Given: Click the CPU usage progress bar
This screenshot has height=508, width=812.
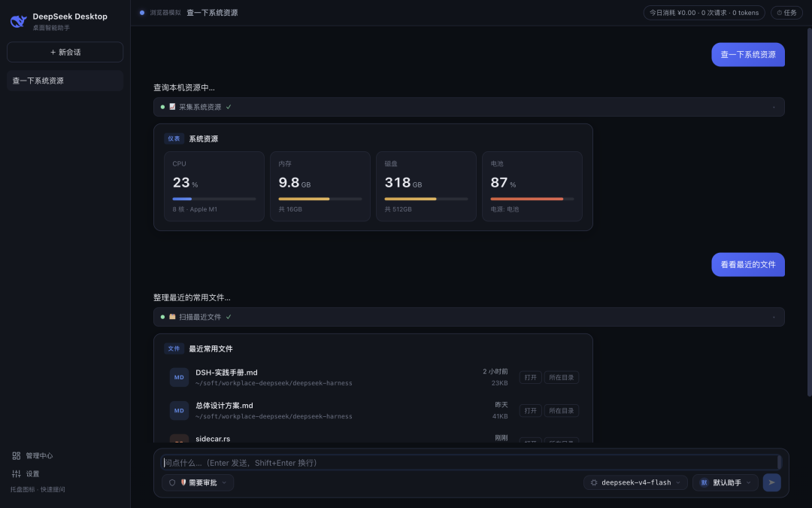Looking at the screenshot, I should point(214,199).
